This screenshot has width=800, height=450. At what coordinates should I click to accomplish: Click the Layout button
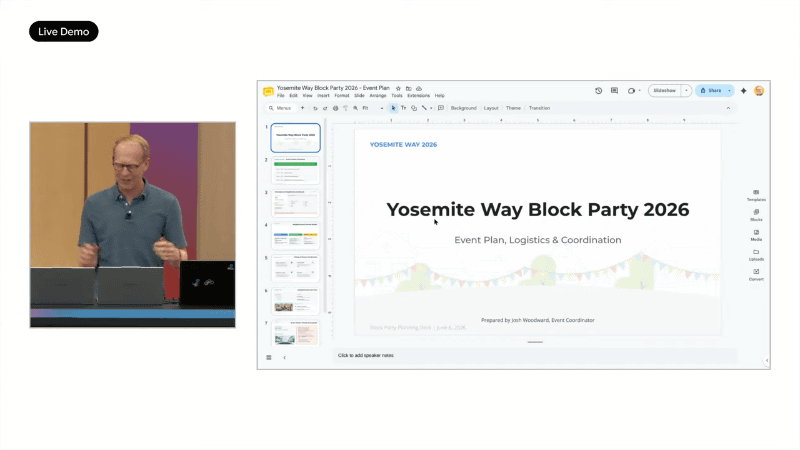point(491,108)
